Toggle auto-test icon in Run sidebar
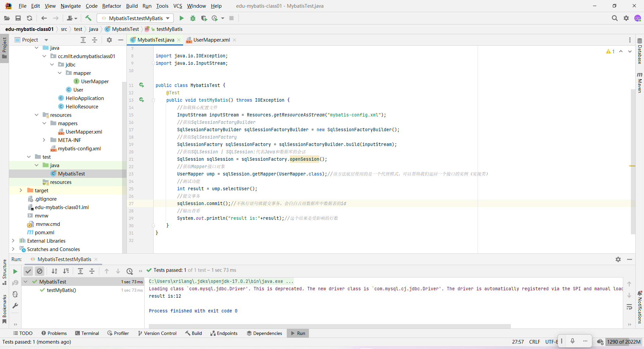The image size is (644, 349). 15,294
